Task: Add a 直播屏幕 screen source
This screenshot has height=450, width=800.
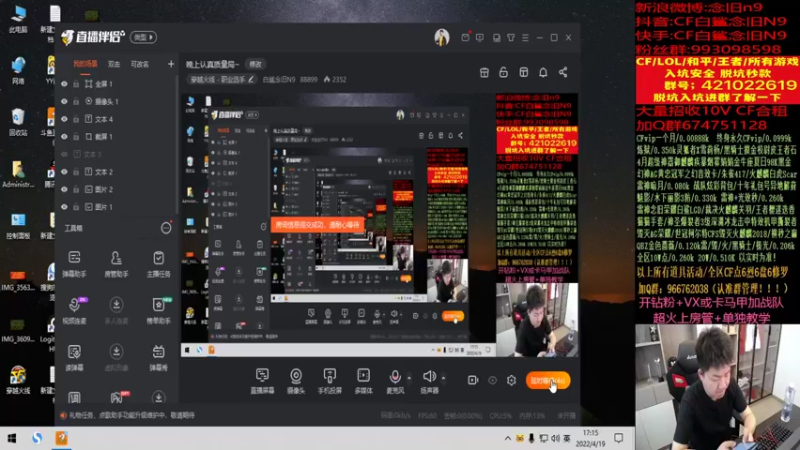Action: [x=262, y=381]
